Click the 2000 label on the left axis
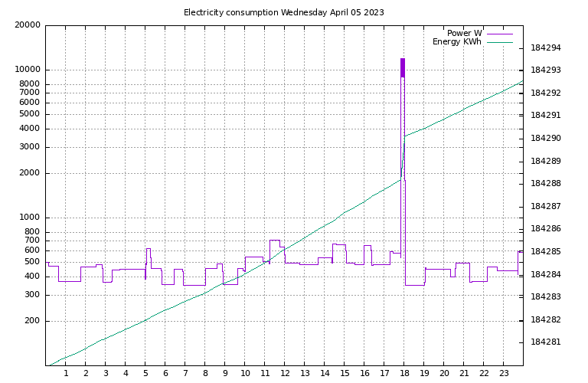This screenshot has width=588, height=383. pyautogui.click(x=29, y=173)
